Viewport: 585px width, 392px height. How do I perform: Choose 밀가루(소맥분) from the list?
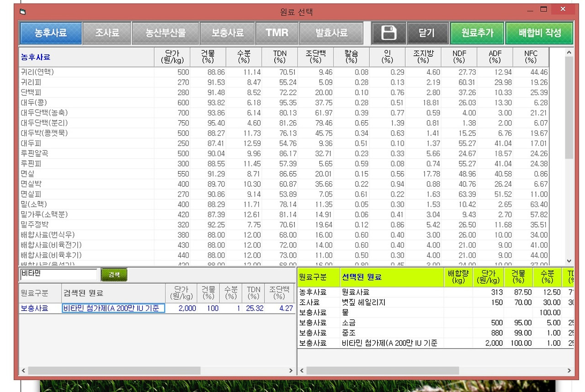[283, 215]
